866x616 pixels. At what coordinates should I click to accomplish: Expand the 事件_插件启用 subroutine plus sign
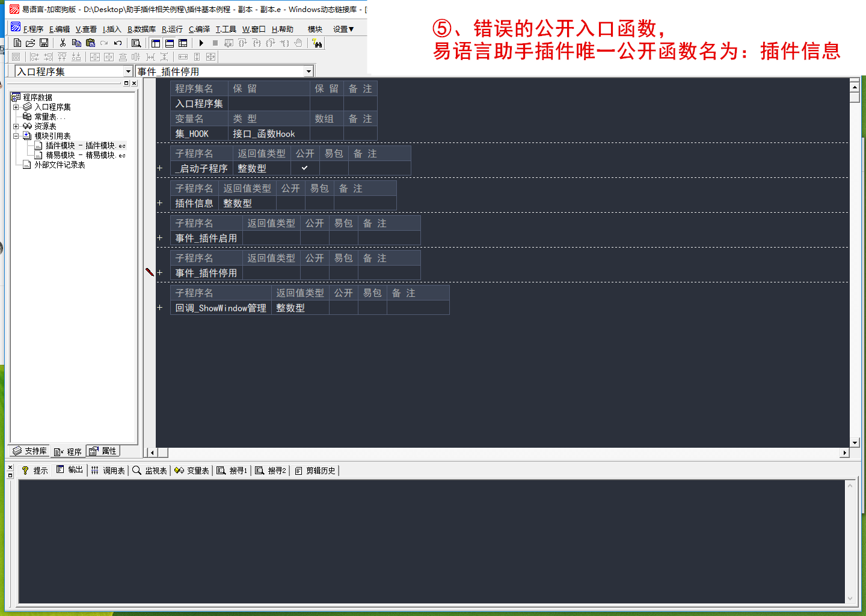[160, 238]
